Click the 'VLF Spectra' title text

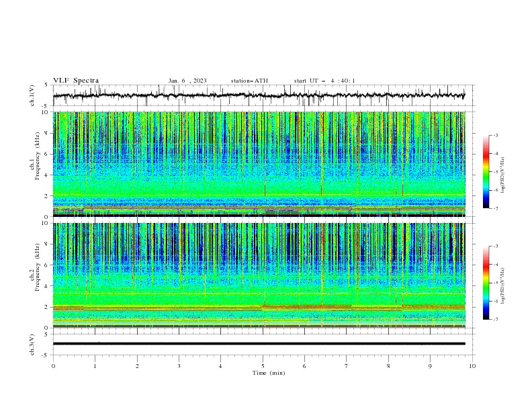pyautogui.click(x=76, y=81)
